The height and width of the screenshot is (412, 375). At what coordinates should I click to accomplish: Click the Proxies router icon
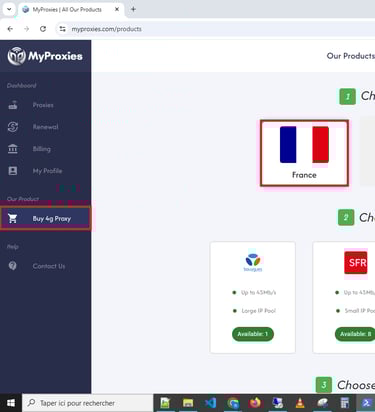click(x=13, y=105)
